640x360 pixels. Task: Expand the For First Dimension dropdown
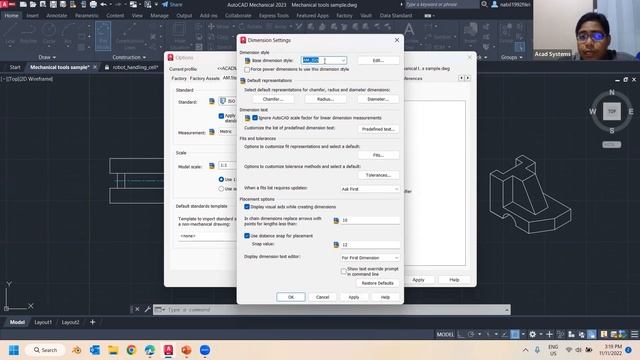click(x=370, y=258)
